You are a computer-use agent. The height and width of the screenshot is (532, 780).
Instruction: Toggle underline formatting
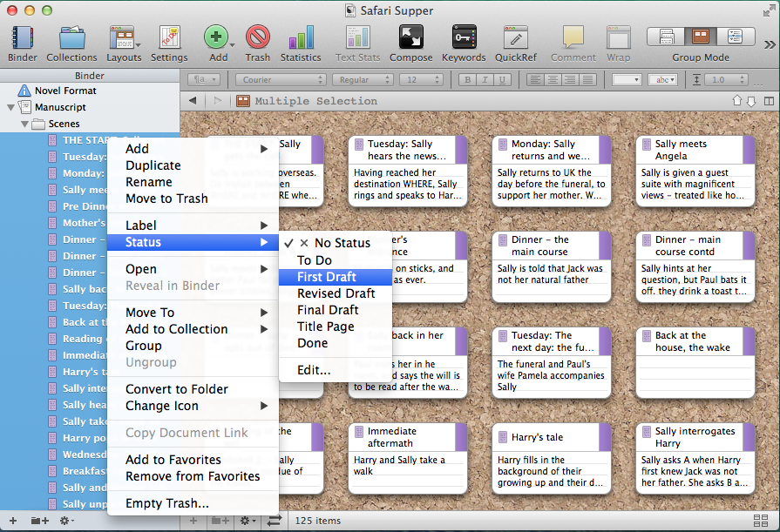point(502,79)
